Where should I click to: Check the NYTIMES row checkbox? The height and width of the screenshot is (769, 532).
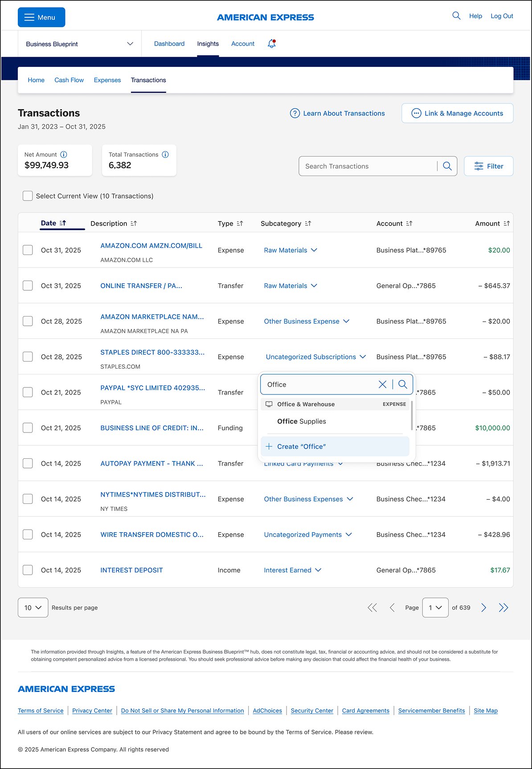[28, 499]
